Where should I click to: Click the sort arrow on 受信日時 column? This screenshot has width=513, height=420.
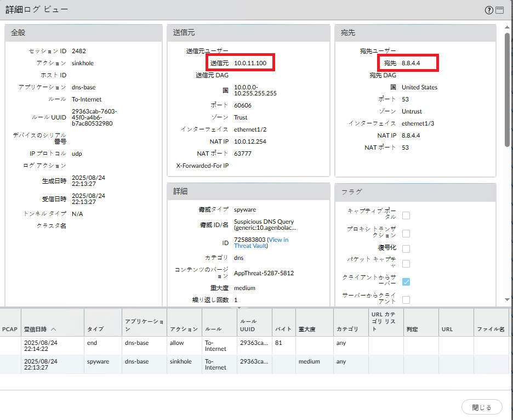click(x=53, y=330)
